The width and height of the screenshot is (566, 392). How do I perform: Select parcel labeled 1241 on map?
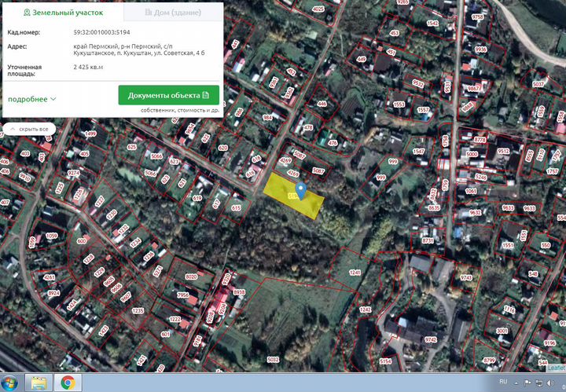coord(355,273)
